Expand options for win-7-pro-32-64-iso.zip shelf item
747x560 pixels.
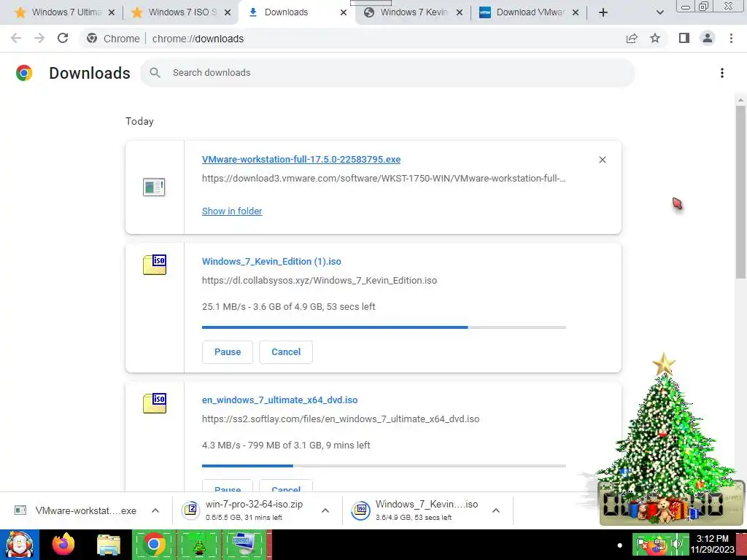pyautogui.click(x=325, y=510)
